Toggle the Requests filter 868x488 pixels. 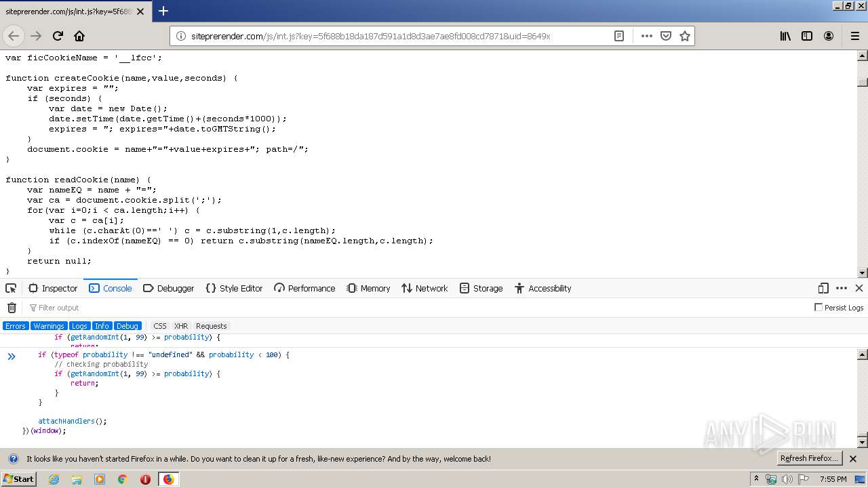[x=212, y=326]
